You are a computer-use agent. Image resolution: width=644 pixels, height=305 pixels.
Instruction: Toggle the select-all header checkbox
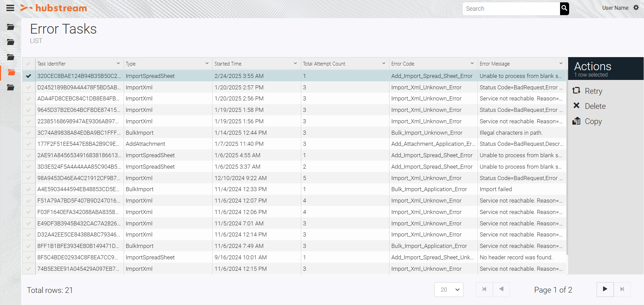29,64
